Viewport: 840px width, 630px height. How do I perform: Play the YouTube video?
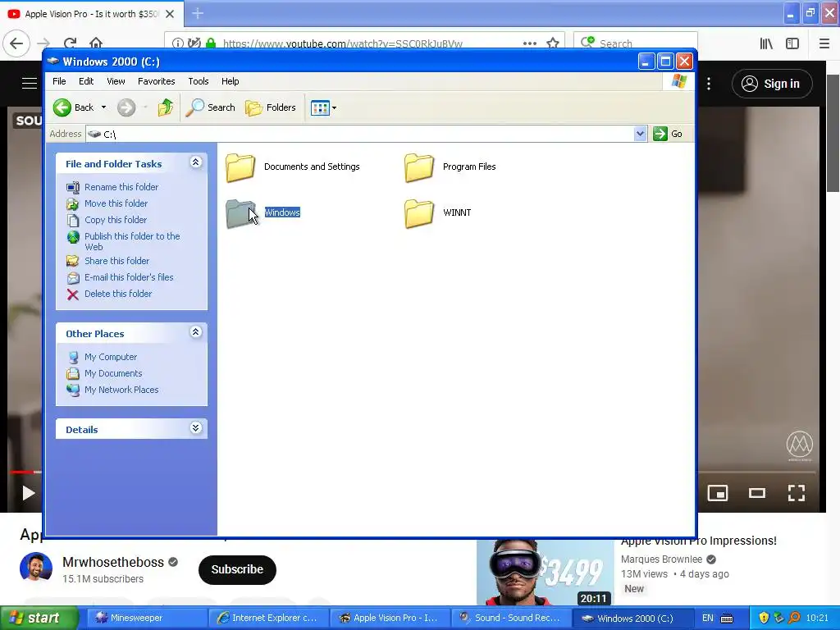point(28,493)
